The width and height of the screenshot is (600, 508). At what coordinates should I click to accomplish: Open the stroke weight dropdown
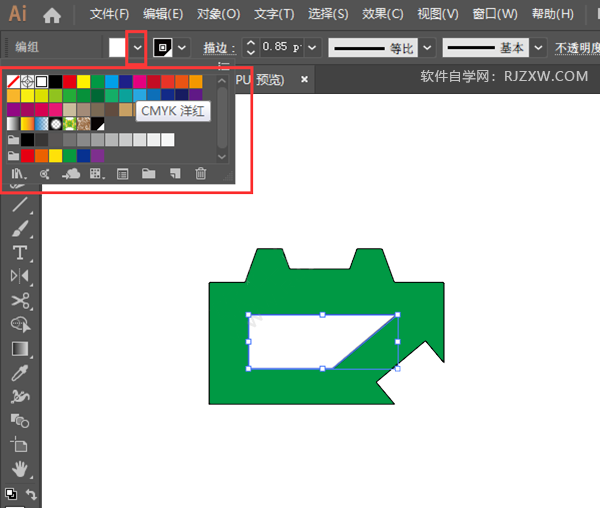tap(312, 48)
